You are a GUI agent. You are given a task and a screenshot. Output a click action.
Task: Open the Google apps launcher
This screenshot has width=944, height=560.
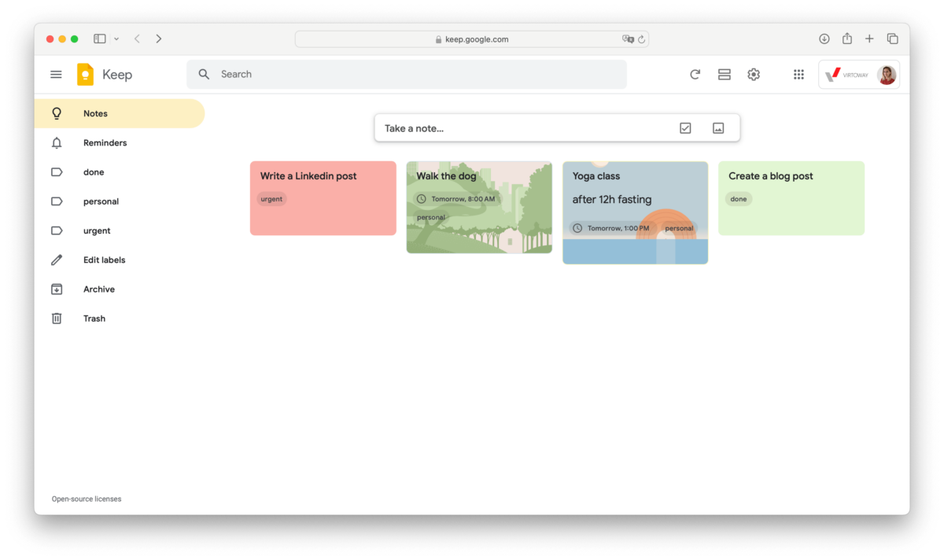[x=798, y=74]
